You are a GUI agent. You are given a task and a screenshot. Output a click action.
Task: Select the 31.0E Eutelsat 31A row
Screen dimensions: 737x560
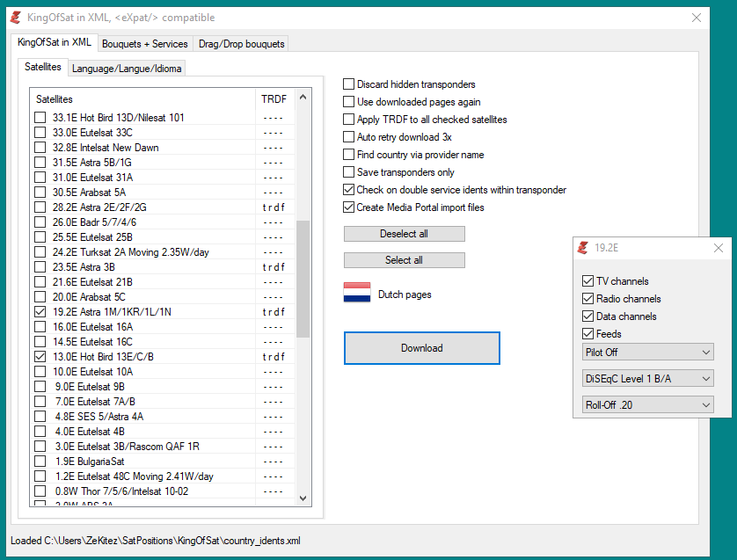(x=163, y=177)
